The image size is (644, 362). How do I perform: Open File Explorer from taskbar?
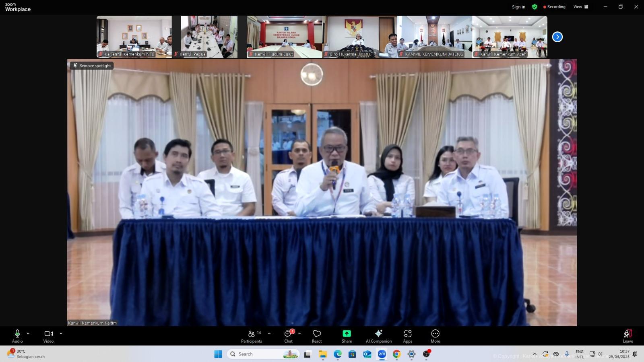pyautogui.click(x=323, y=354)
